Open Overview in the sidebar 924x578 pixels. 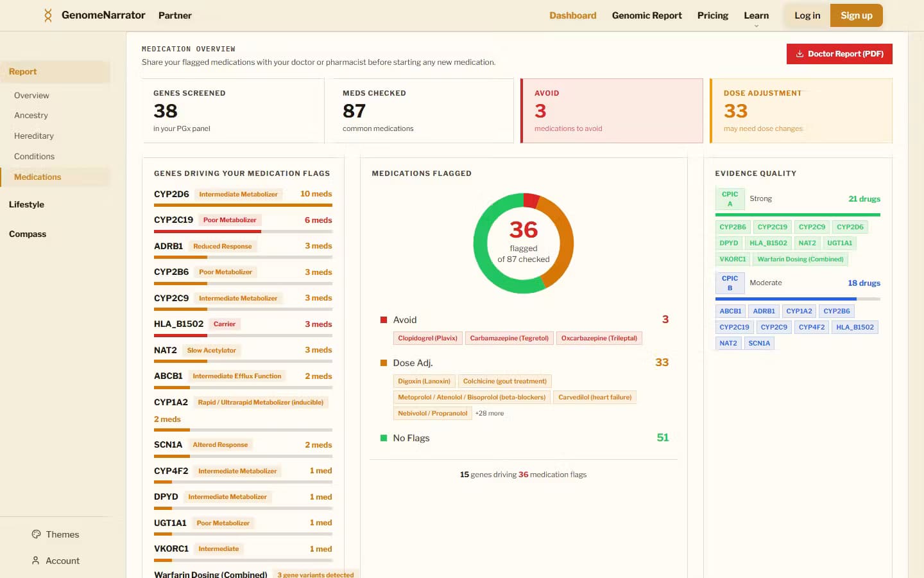(x=31, y=96)
